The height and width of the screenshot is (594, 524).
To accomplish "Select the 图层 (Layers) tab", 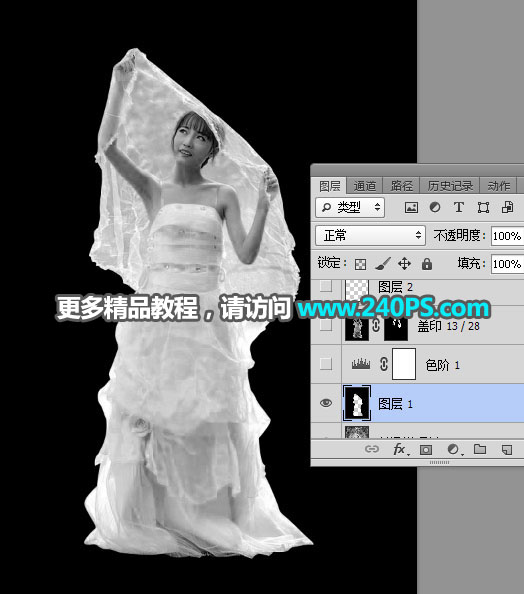I will 329,186.
